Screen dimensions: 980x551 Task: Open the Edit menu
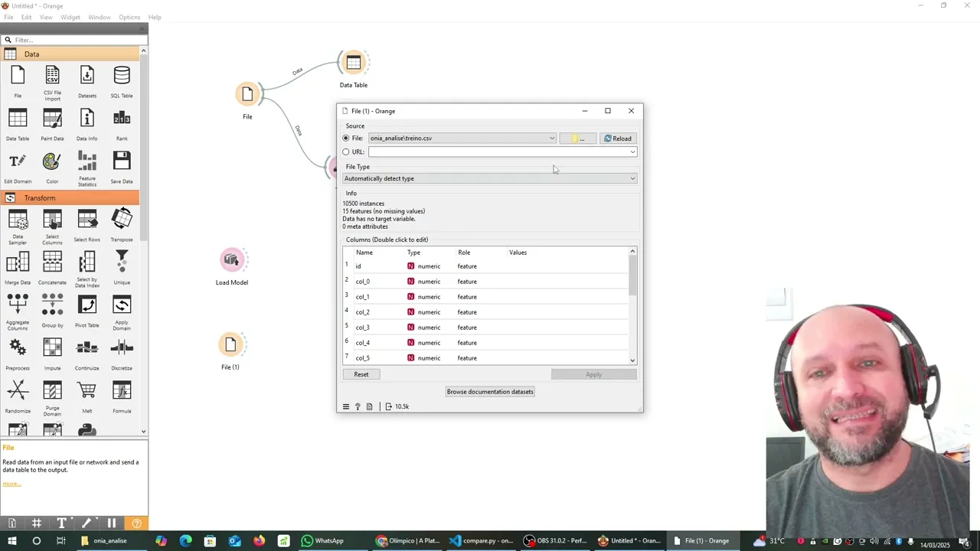click(x=27, y=17)
